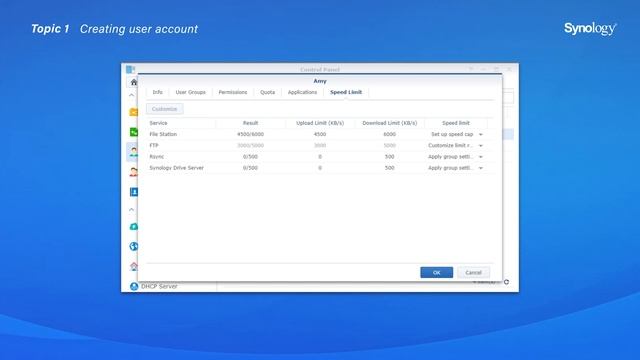This screenshot has height=360, width=640.
Task: Click the Download Limit (KB/s) column header
Action: [x=389, y=123]
